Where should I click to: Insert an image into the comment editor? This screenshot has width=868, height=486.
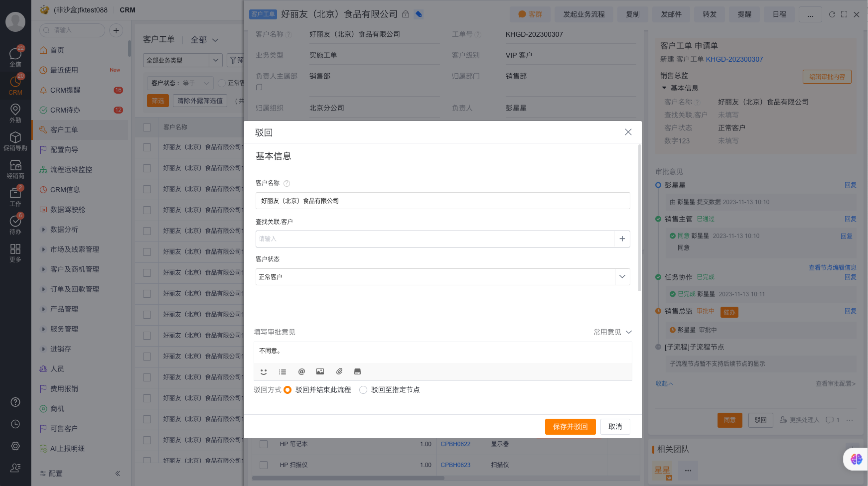320,371
